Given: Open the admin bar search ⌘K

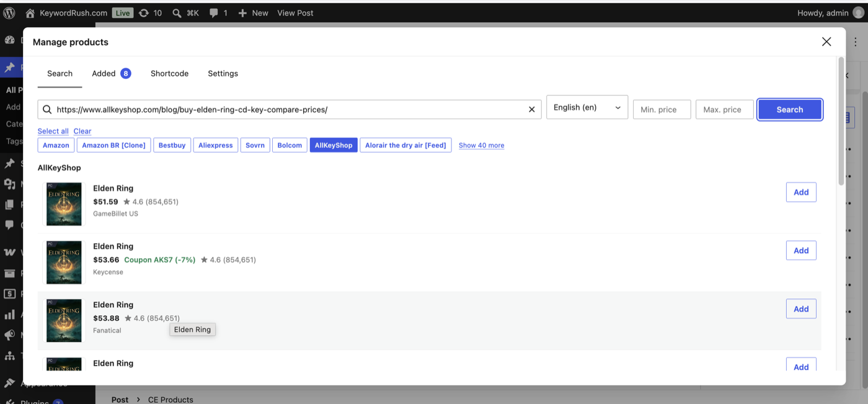Looking at the screenshot, I should (185, 12).
